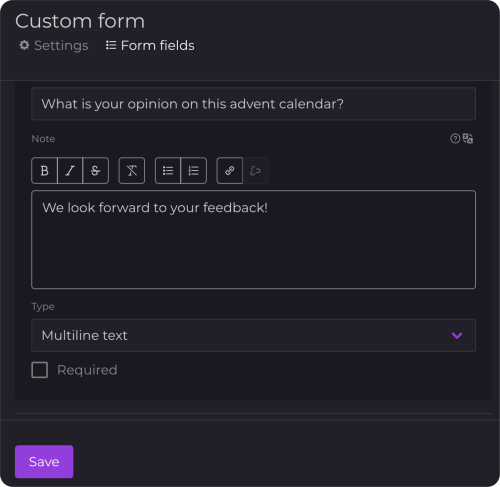Viewport: 500px width, 487px height.
Task: Open the Note help question mark
Action: pos(455,138)
